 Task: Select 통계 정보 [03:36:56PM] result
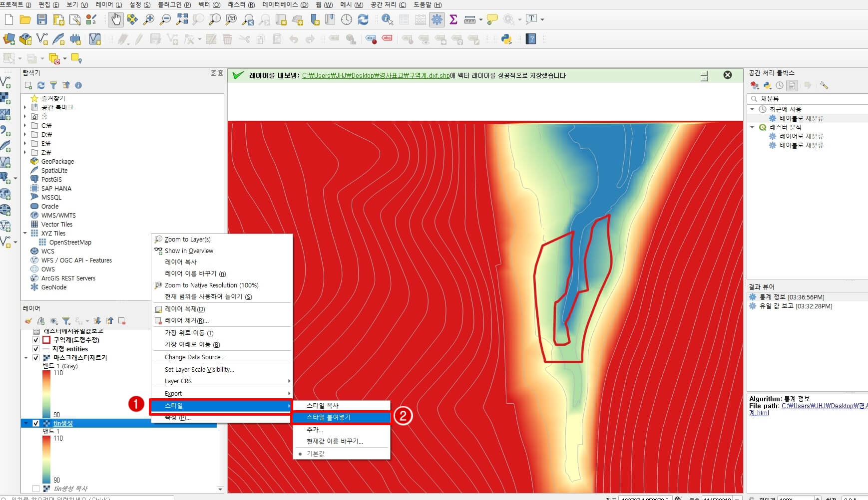coord(792,297)
